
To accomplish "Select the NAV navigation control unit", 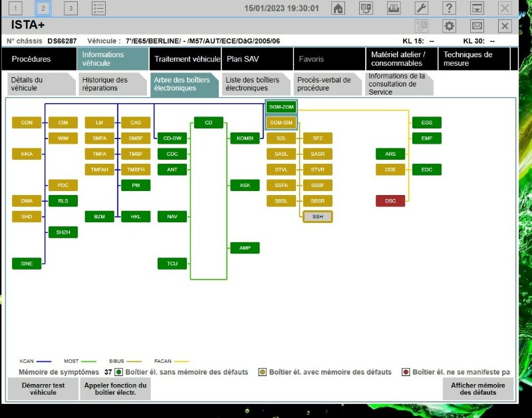I will point(172,216).
